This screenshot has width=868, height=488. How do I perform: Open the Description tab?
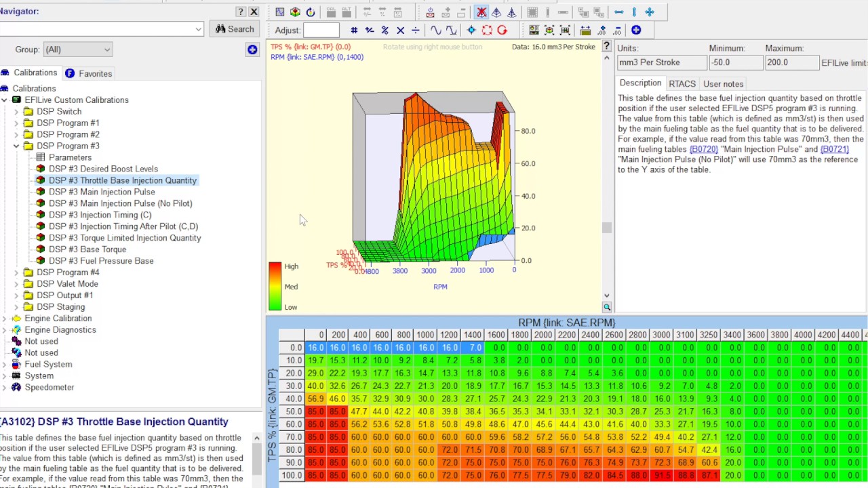(640, 83)
